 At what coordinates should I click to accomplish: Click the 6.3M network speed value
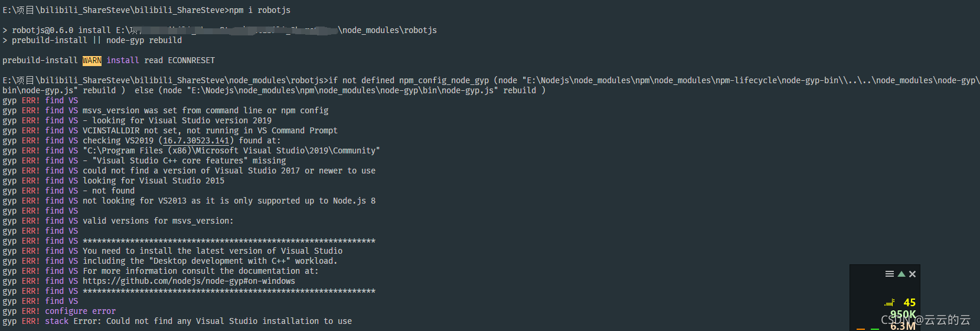point(903,326)
